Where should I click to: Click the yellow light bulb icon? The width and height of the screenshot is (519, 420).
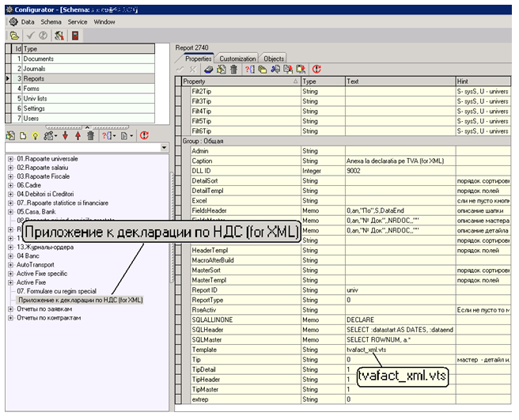pos(35,136)
